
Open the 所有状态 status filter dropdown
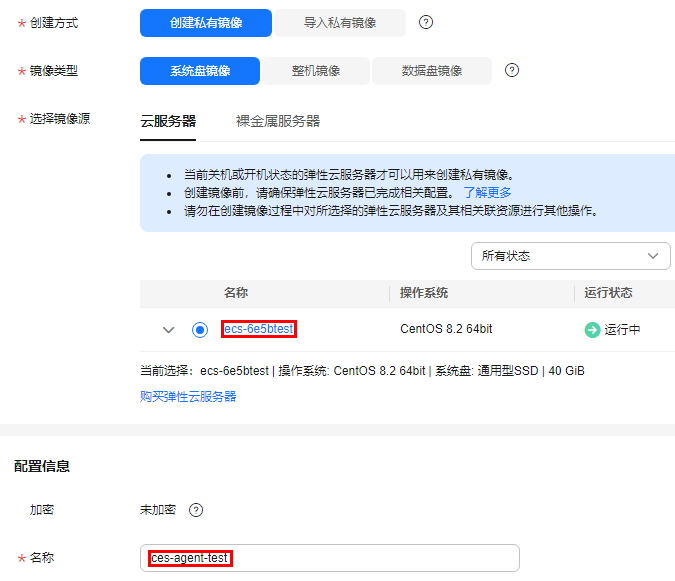[570, 256]
